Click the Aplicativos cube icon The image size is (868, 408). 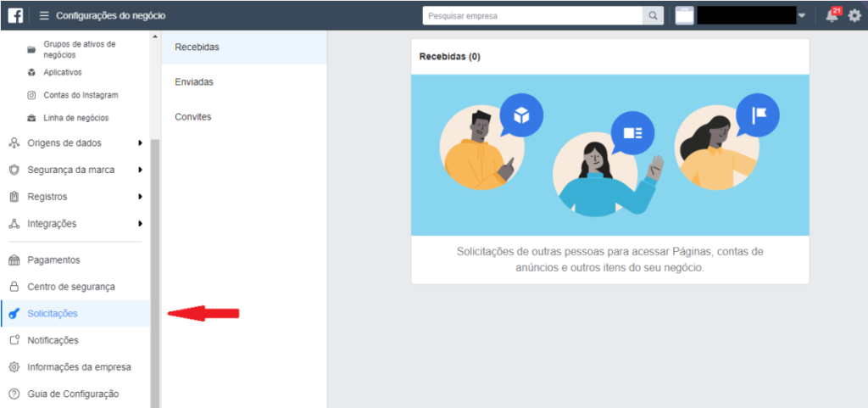(31, 73)
